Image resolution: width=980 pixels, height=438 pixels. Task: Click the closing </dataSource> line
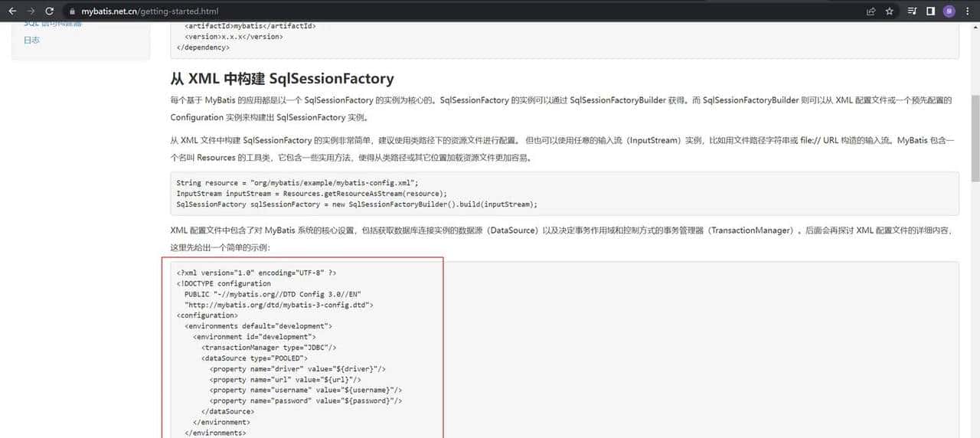(227, 412)
